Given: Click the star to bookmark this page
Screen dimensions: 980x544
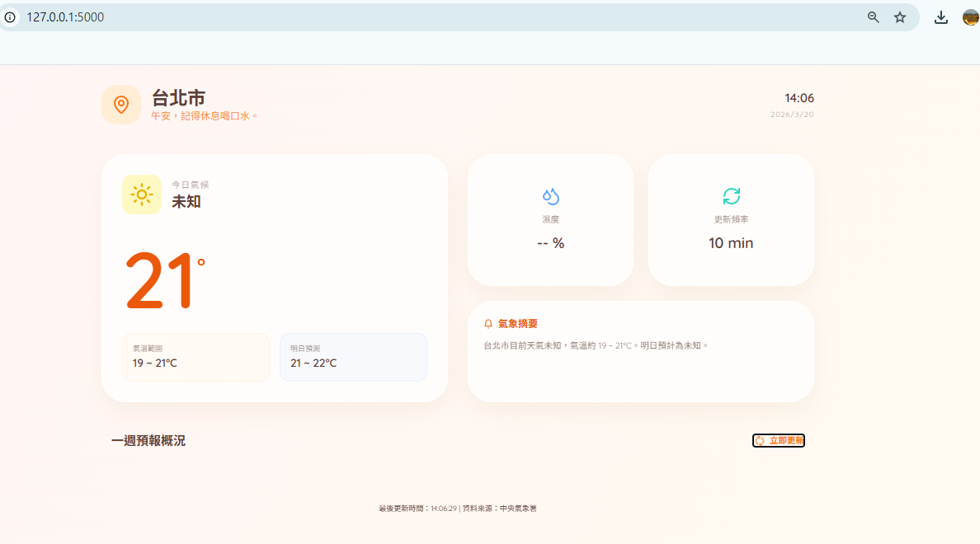Looking at the screenshot, I should pyautogui.click(x=900, y=16).
